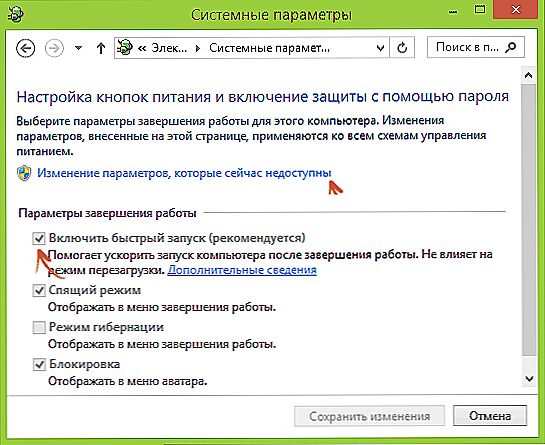Select the Элек... breadcrumb item

[x=169, y=48]
